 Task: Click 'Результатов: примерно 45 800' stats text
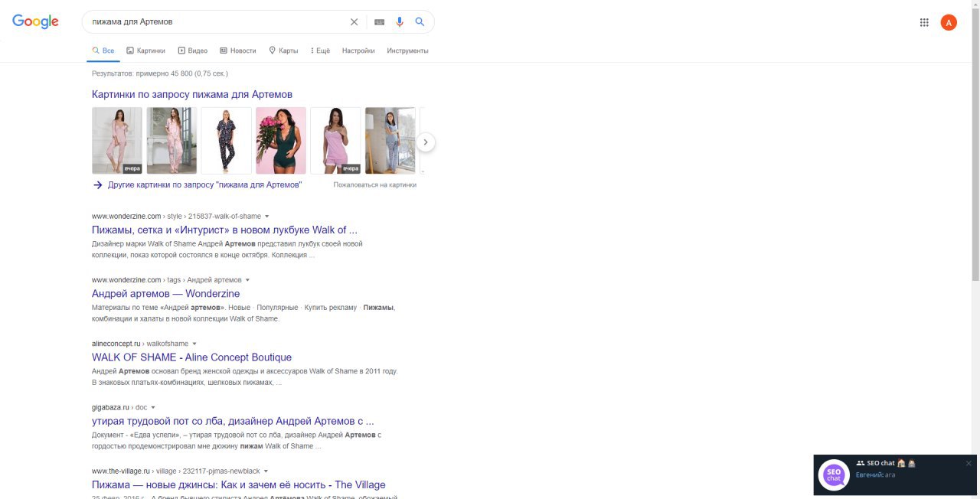[160, 73]
